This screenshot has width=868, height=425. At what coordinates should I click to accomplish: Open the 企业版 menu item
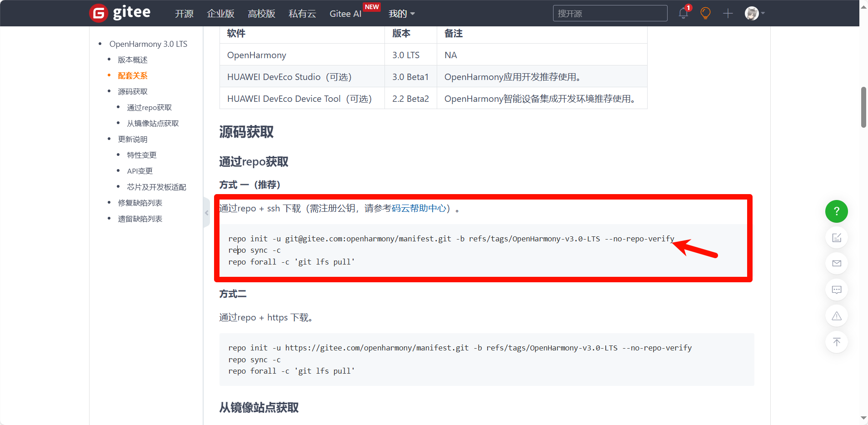(220, 14)
